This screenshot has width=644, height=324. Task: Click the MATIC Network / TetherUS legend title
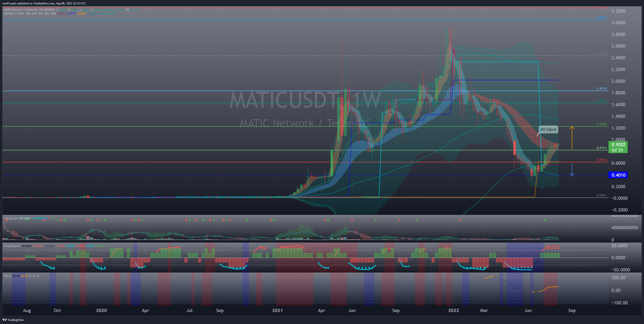[29, 9]
